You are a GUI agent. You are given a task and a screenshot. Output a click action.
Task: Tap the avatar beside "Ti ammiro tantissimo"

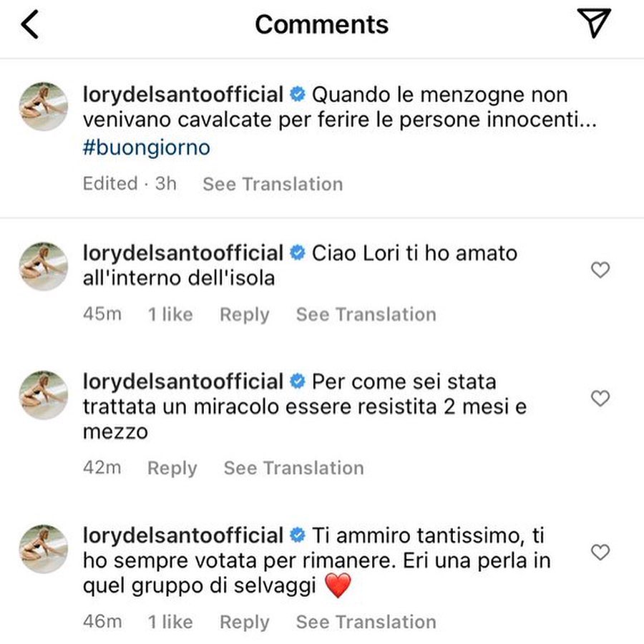[x=43, y=549]
